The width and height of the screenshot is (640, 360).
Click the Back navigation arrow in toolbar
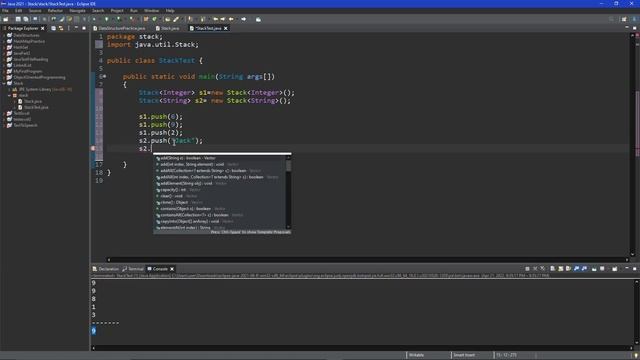click(x=231, y=19)
